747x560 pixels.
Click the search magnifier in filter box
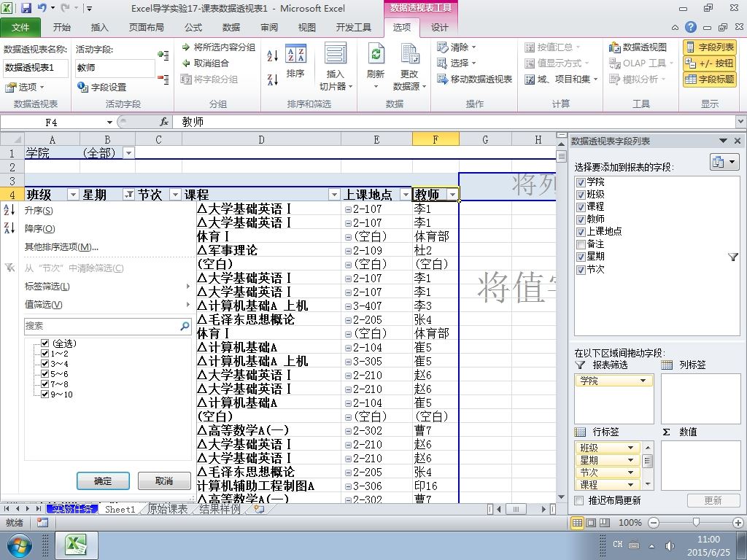[185, 326]
